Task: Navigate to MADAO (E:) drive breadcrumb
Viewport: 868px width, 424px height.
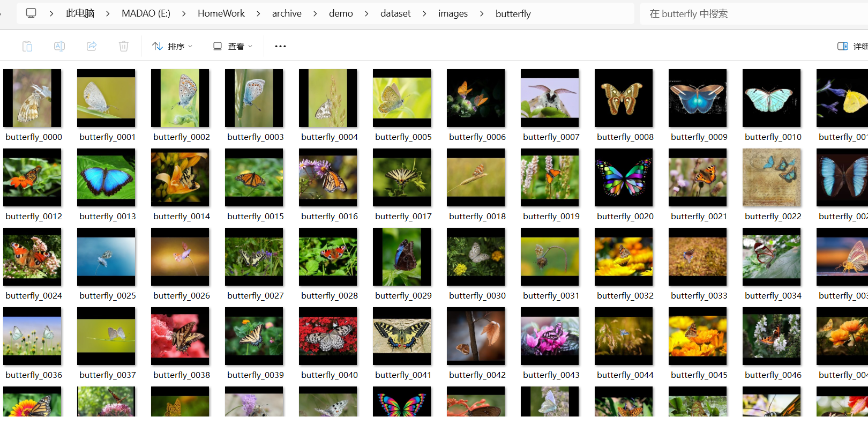Action: [146, 13]
